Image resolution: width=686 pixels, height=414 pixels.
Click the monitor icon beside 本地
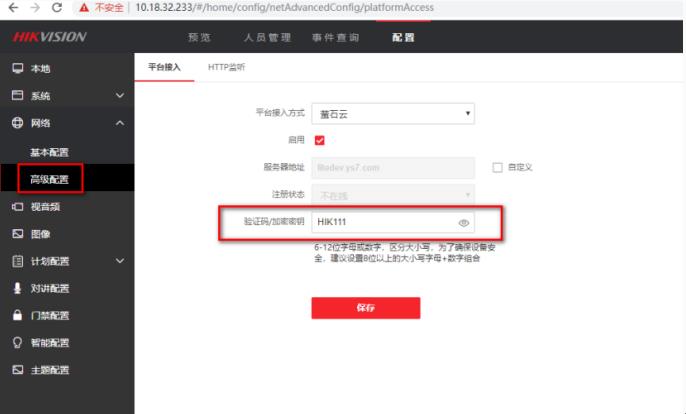point(18,68)
